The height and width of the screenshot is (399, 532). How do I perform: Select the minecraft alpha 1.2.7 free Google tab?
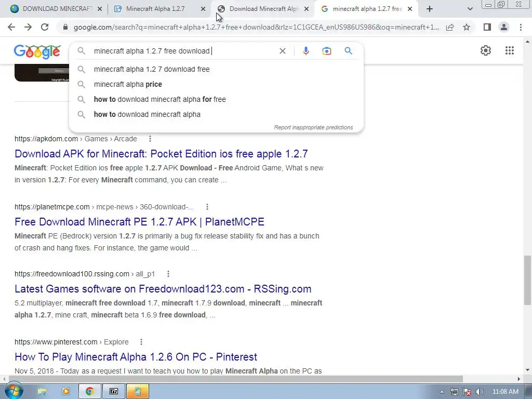click(x=367, y=9)
